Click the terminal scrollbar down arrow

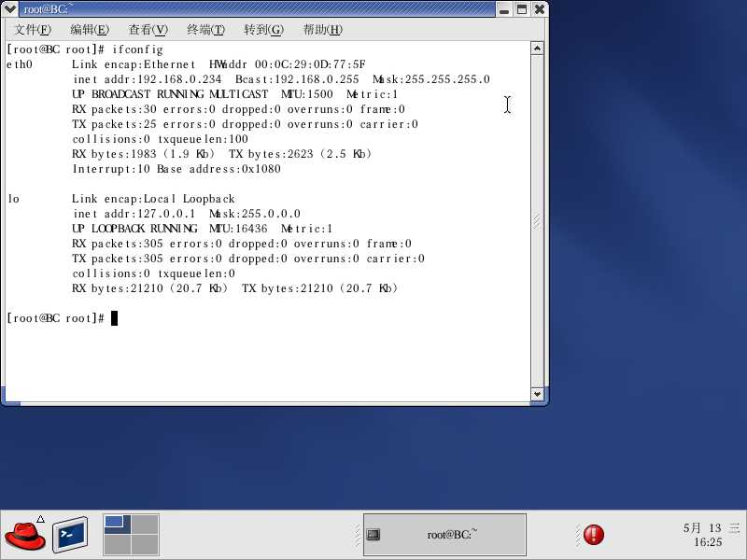(537, 394)
